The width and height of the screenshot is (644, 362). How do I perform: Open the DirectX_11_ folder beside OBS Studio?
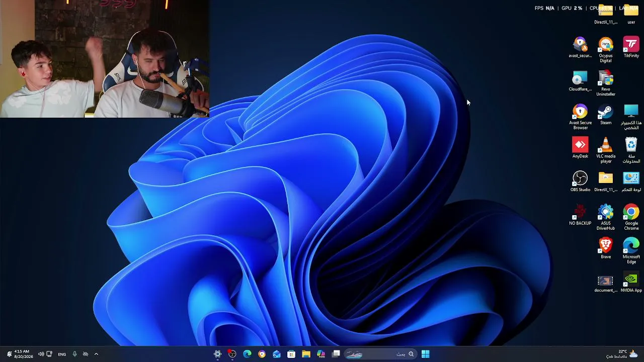click(605, 182)
